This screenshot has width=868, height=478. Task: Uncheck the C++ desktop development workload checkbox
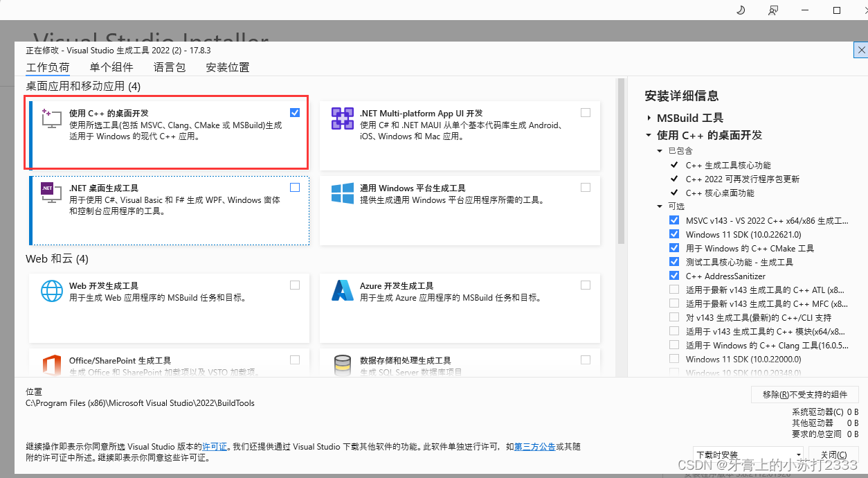pos(296,112)
